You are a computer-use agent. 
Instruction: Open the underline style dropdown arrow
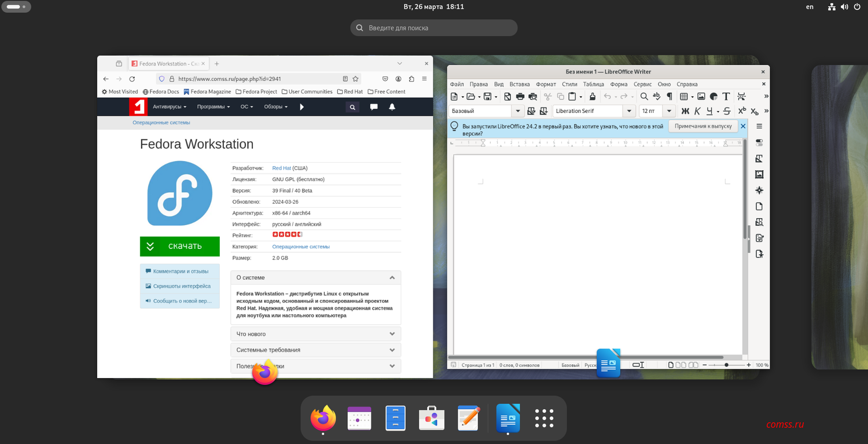click(718, 111)
